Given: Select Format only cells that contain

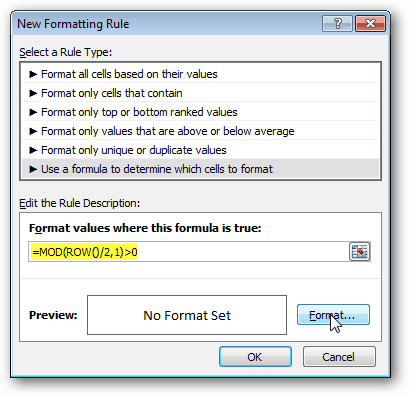Looking at the screenshot, I should [200, 93].
